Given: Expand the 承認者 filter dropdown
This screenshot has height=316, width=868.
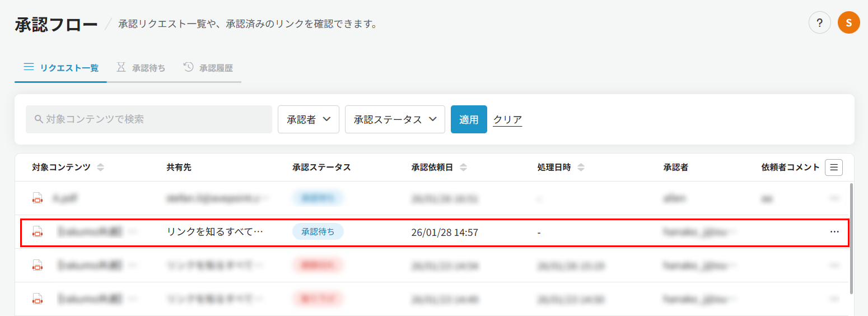Looking at the screenshot, I should click(309, 119).
